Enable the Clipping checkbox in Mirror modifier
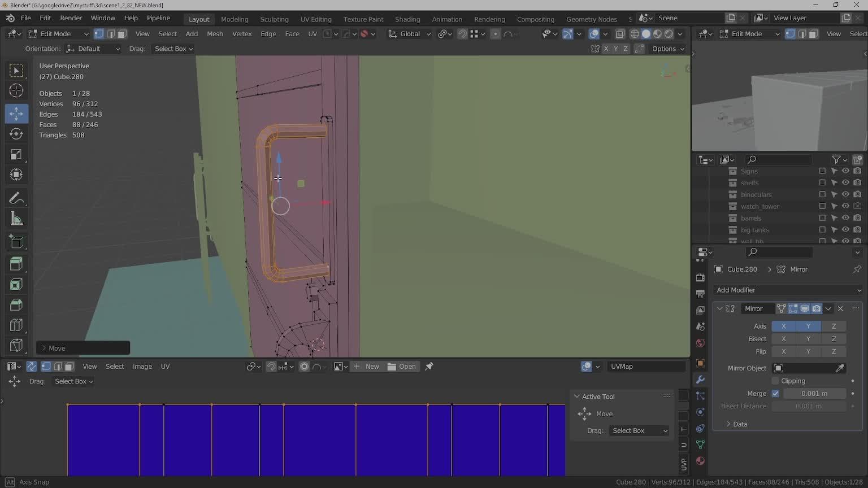 pyautogui.click(x=775, y=381)
